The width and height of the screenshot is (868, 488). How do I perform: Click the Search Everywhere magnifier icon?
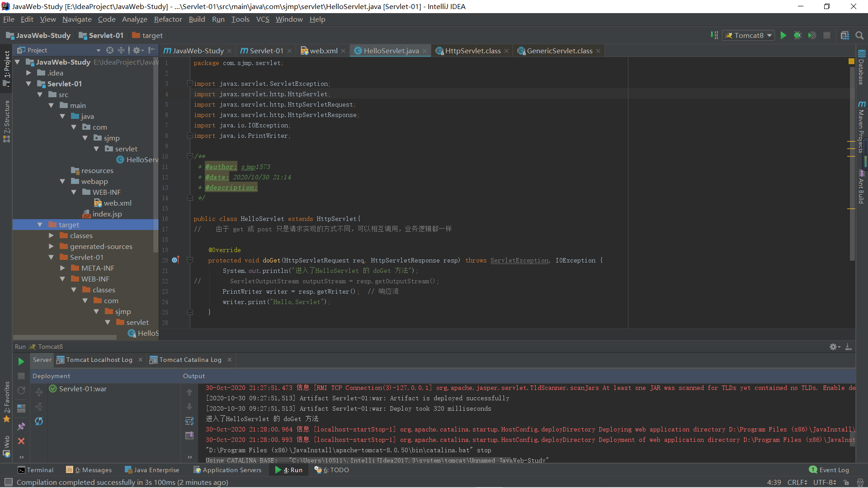tap(859, 35)
